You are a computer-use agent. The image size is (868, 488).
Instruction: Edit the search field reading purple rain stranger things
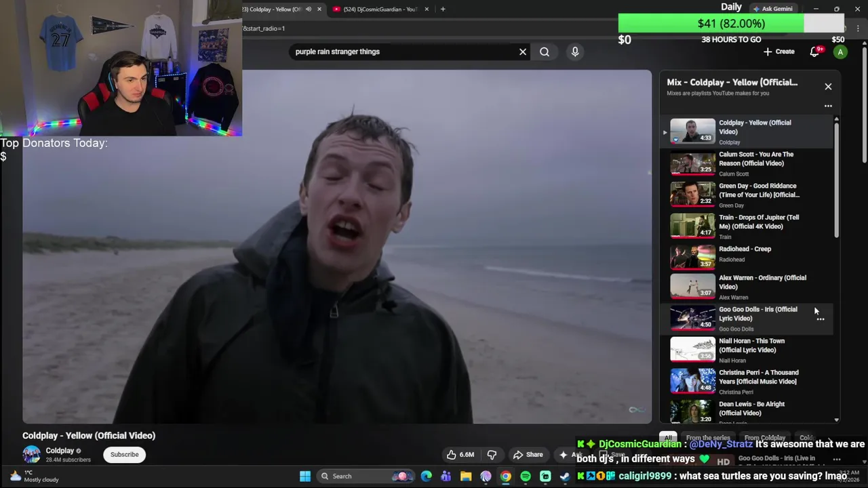point(403,52)
